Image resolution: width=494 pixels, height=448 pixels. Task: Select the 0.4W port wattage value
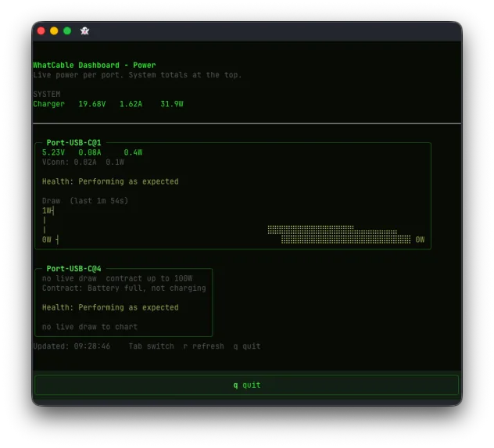(133, 152)
